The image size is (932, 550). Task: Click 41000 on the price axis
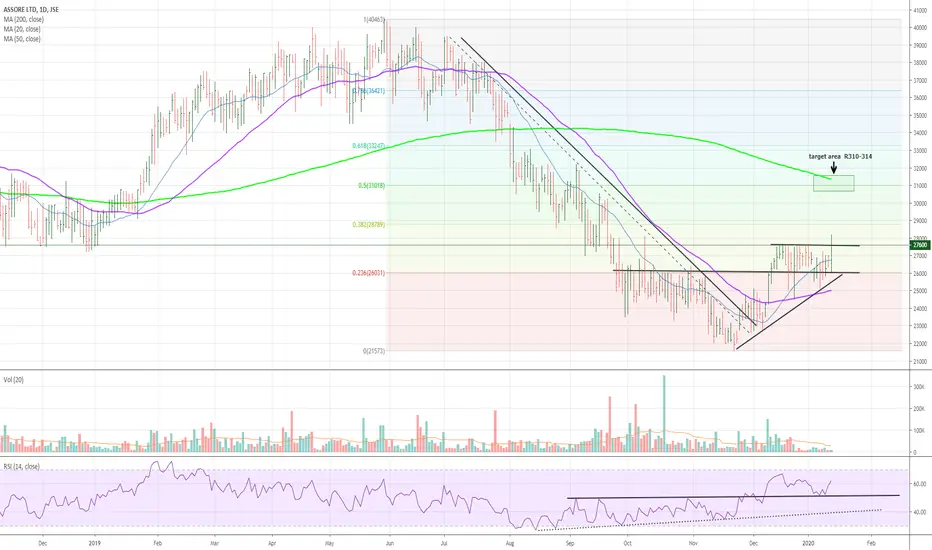pos(920,10)
